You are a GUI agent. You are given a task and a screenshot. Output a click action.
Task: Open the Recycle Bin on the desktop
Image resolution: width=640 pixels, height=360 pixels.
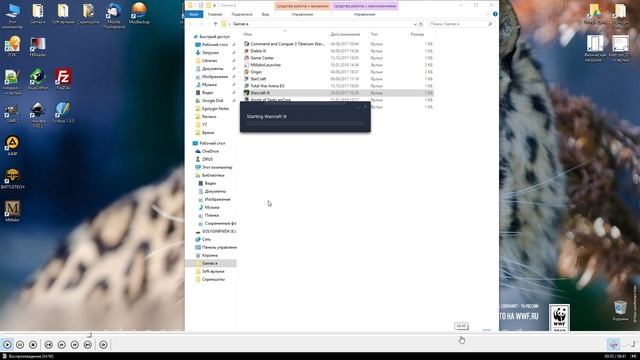620,311
